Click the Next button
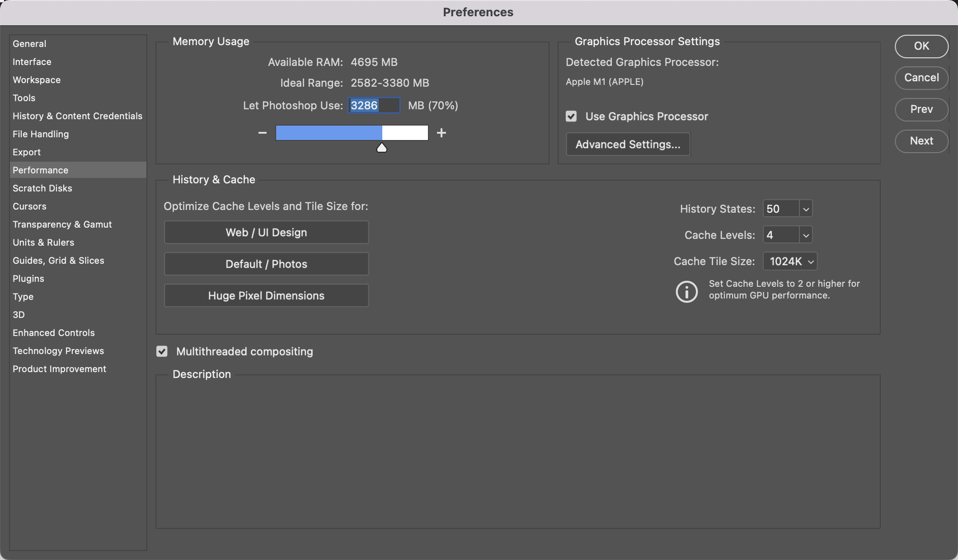The image size is (958, 560). point(921,141)
